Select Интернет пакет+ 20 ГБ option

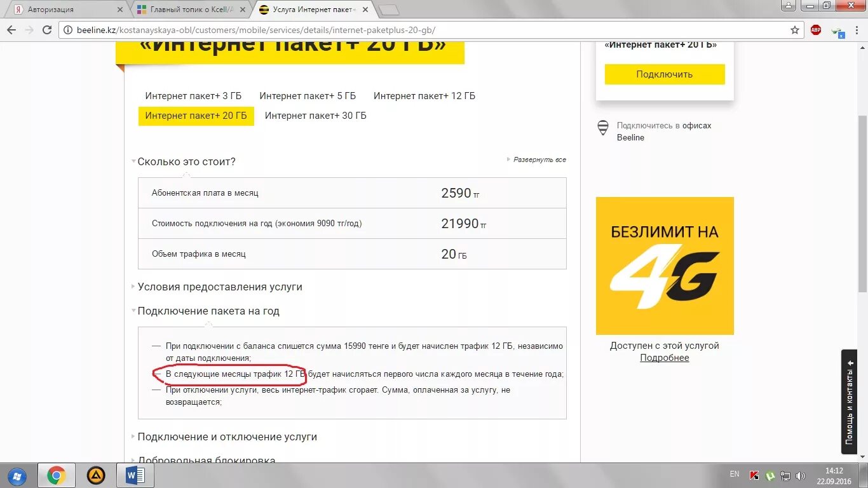pos(196,116)
